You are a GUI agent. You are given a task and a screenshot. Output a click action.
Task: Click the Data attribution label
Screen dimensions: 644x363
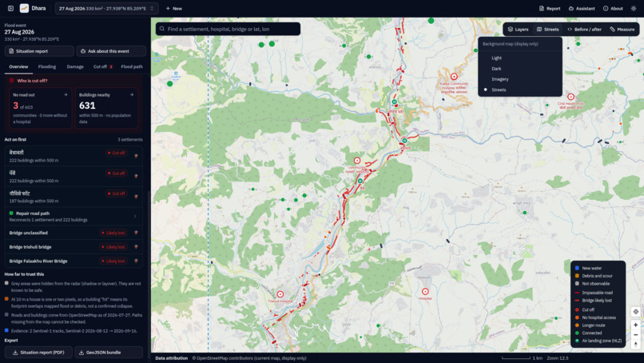click(171, 358)
